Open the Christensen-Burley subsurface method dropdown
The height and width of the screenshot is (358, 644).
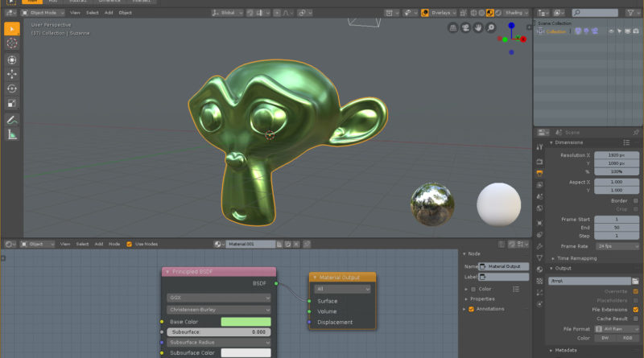(218, 310)
